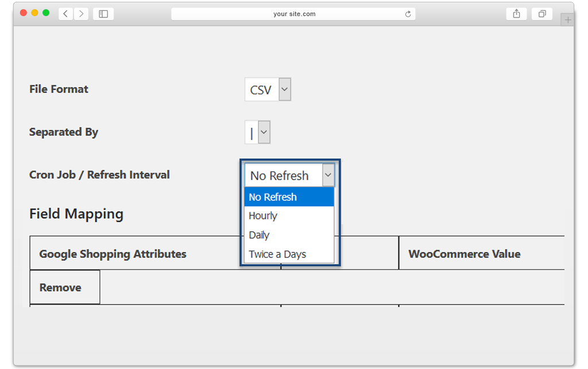Click the Remove column header
This screenshot has height=369, width=588.
click(60, 288)
